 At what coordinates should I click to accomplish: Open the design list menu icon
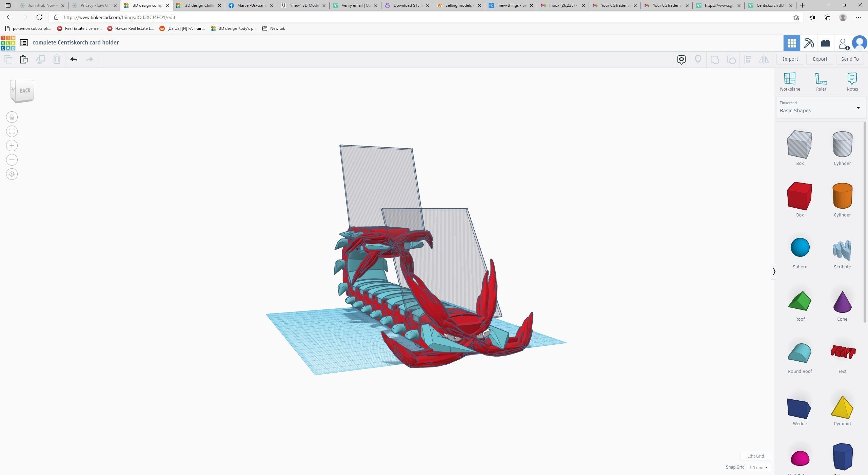click(x=24, y=43)
